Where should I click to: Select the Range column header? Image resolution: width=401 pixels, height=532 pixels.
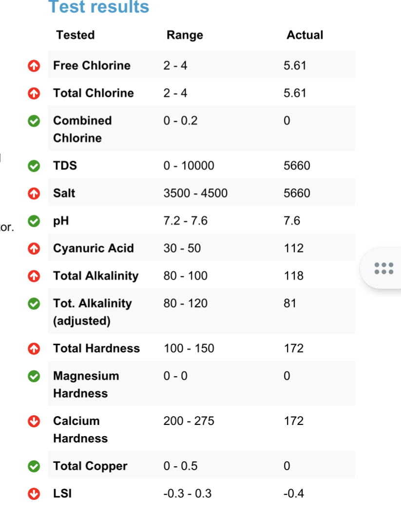[x=185, y=35]
